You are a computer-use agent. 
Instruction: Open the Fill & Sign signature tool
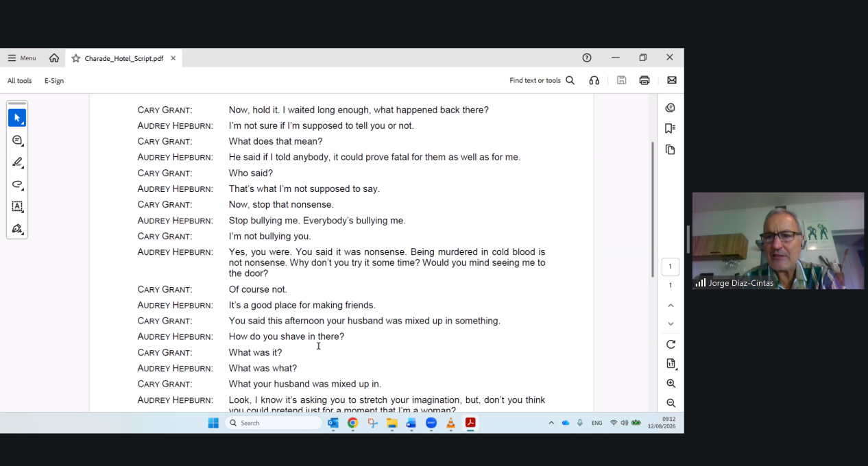[x=17, y=228]
